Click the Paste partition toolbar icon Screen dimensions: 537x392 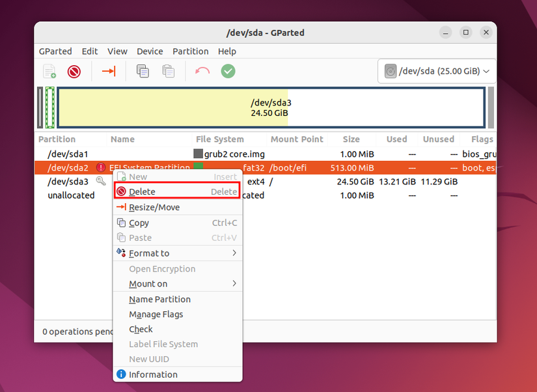(x=167, y=71)
